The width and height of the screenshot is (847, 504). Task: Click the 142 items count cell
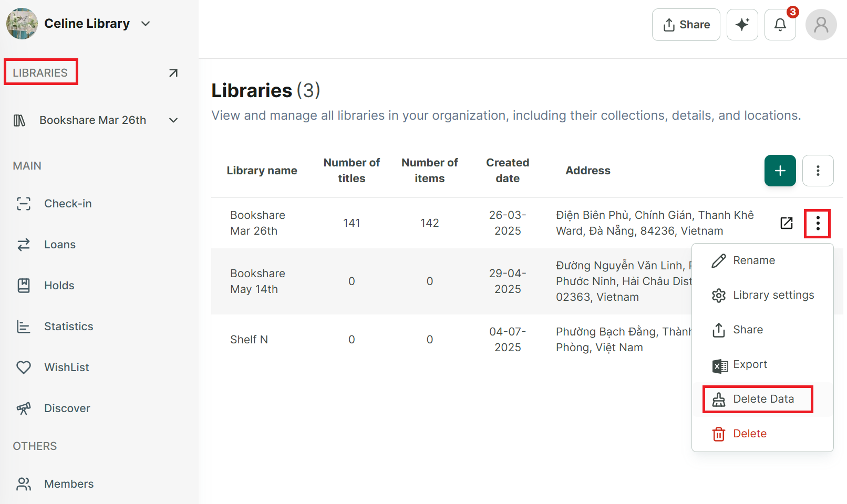[429, 223]
